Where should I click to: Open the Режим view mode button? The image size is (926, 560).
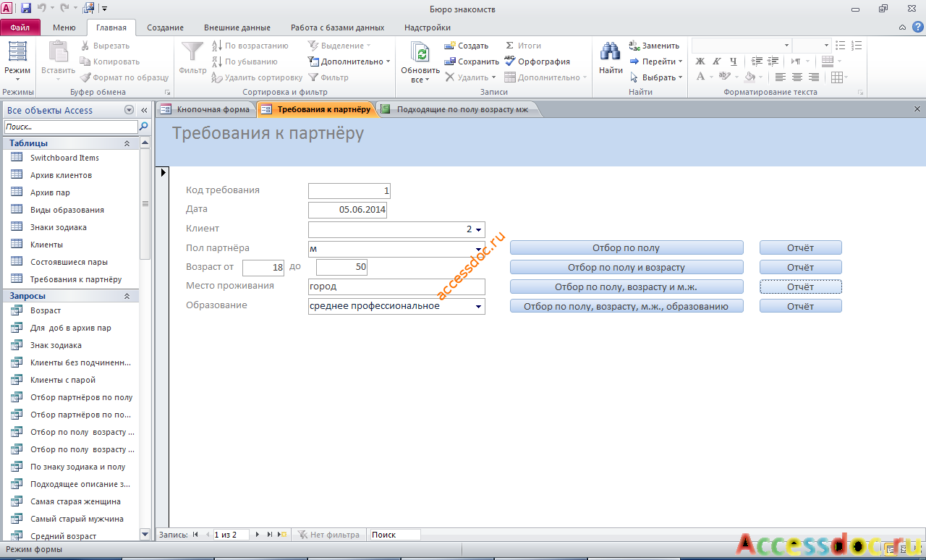click(17, 59)
